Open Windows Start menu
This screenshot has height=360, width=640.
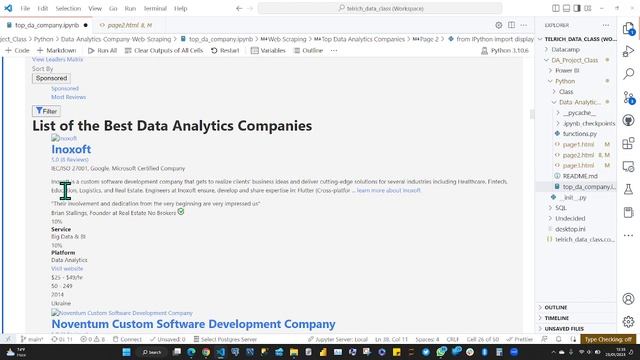click(x=127, y=352)
